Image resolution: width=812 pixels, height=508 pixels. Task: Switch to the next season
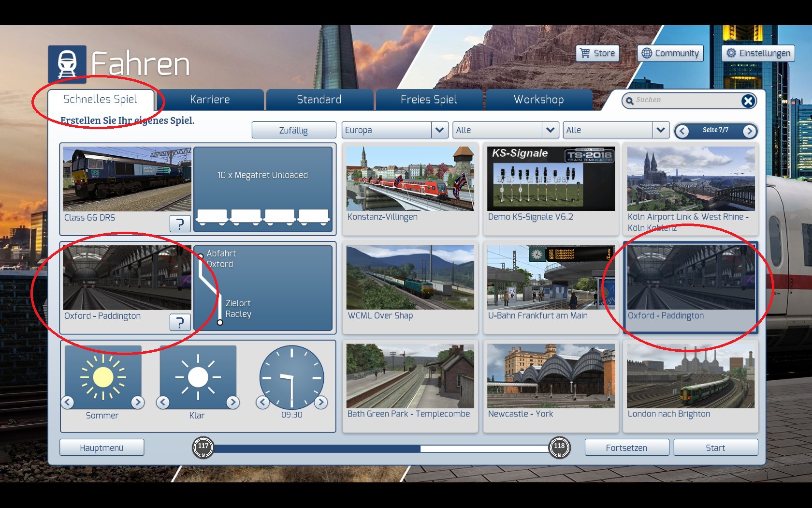[138, 402]
